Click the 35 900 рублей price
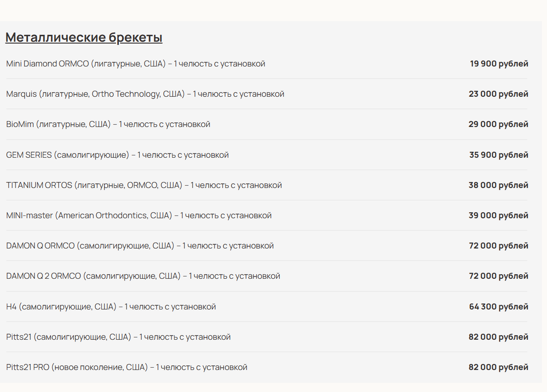547x392 pixels. (x=498, y=155)
